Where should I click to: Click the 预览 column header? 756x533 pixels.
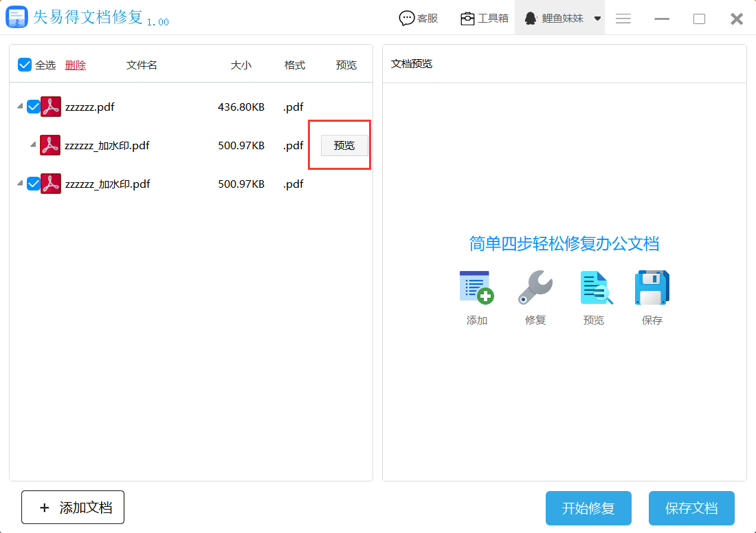(x=346, y=65)
